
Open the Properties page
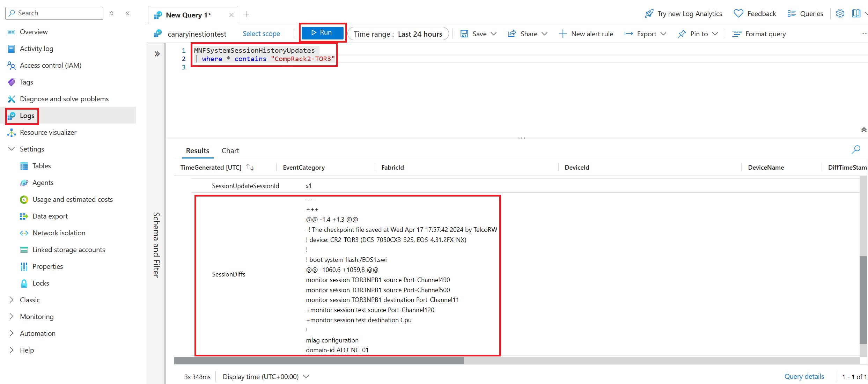coord(47,266)
